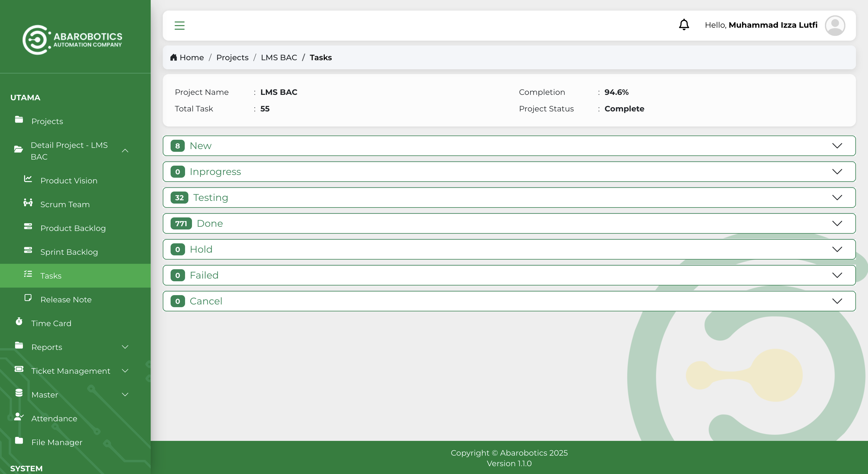
Task: Expand the Cancel section chevron
Action: [837, 301]
